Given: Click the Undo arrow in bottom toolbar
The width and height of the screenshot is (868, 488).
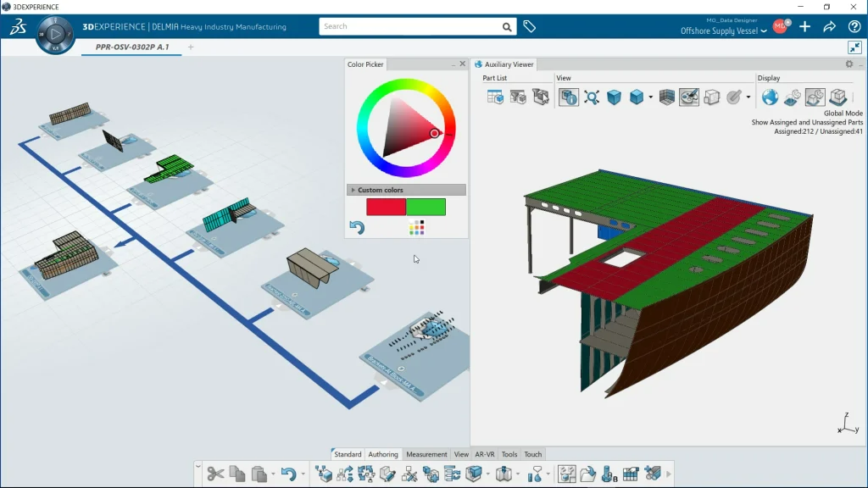Looking at the screenshot, I should point(287,474).
